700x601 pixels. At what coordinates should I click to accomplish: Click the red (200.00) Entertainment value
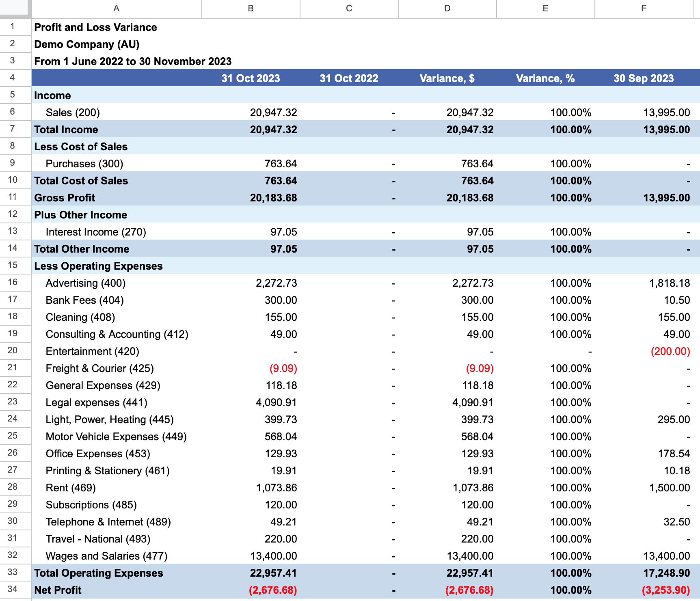coord(670,351)
